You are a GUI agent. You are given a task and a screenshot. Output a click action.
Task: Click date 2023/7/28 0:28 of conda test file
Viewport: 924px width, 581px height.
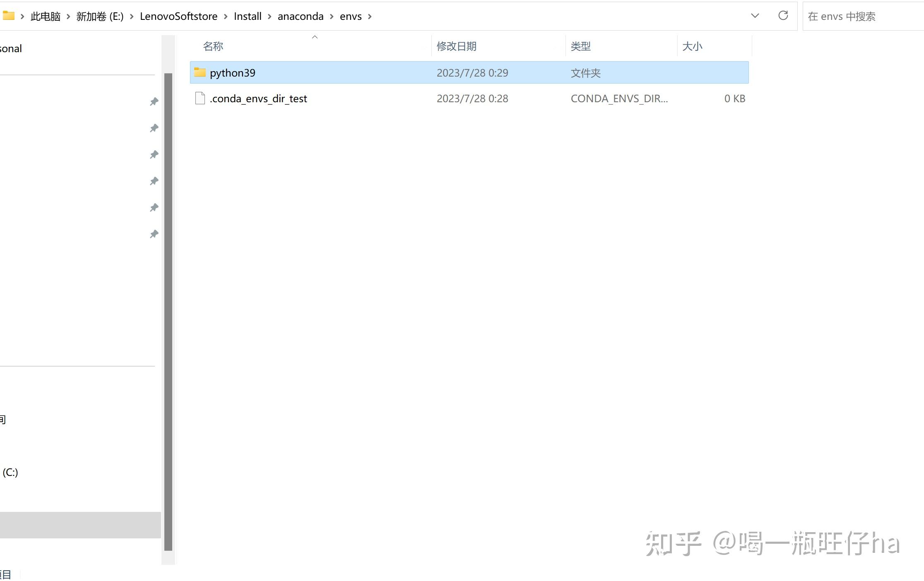pos(472,98)
